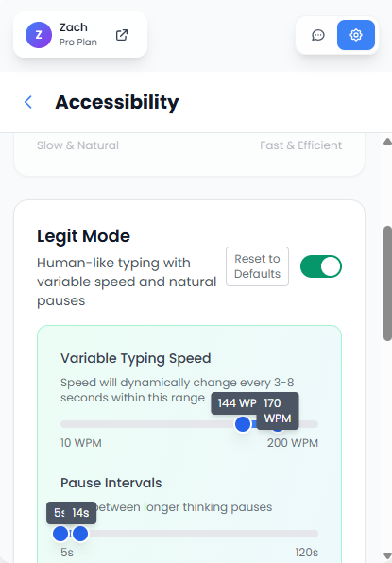392x563 pixels.
Task: Click the Accessibility page title
Action: (x=117, y=102)
